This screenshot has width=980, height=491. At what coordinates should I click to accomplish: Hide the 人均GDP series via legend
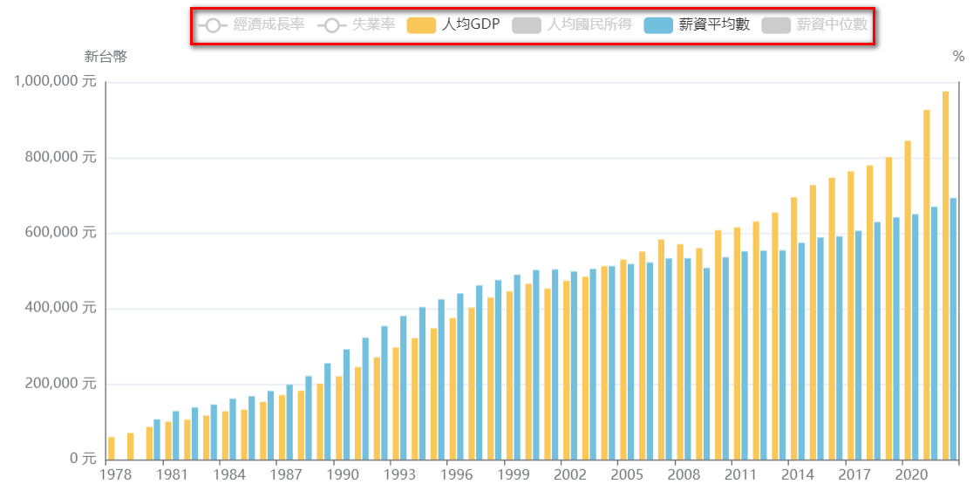(453, 25)
